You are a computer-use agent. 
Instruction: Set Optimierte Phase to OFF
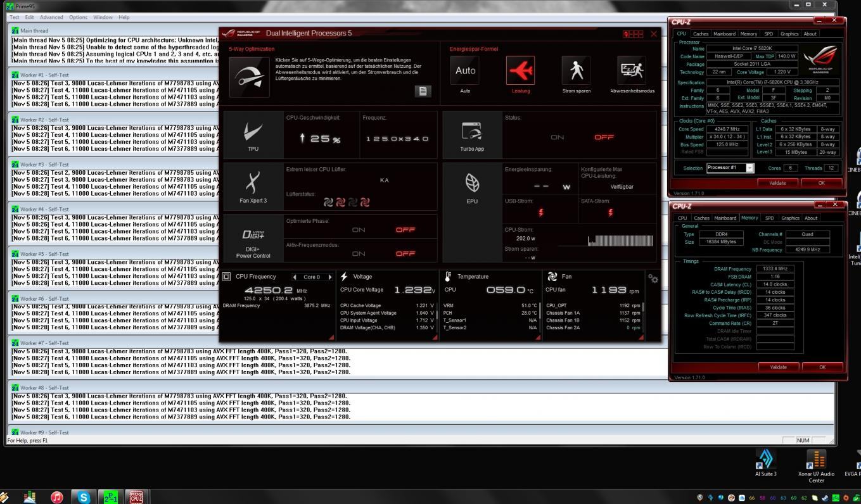click(x=405, y=230)
